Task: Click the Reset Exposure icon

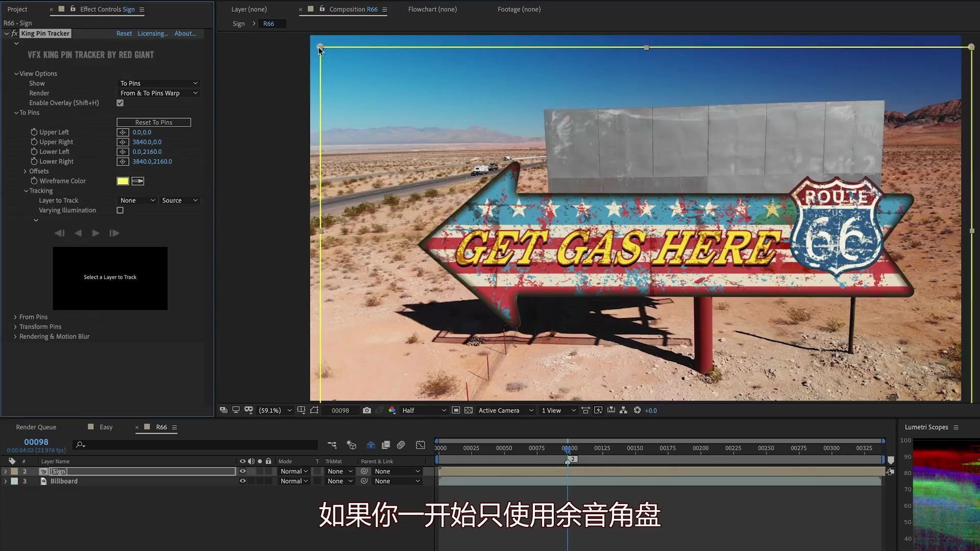Action: [x=637, y=410]
